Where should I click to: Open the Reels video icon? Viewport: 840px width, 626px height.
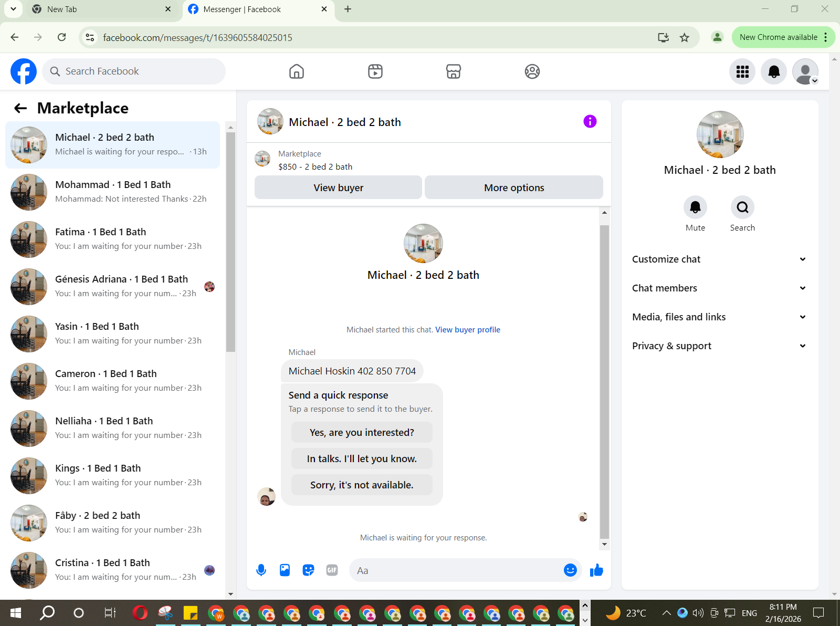[375, 71]
